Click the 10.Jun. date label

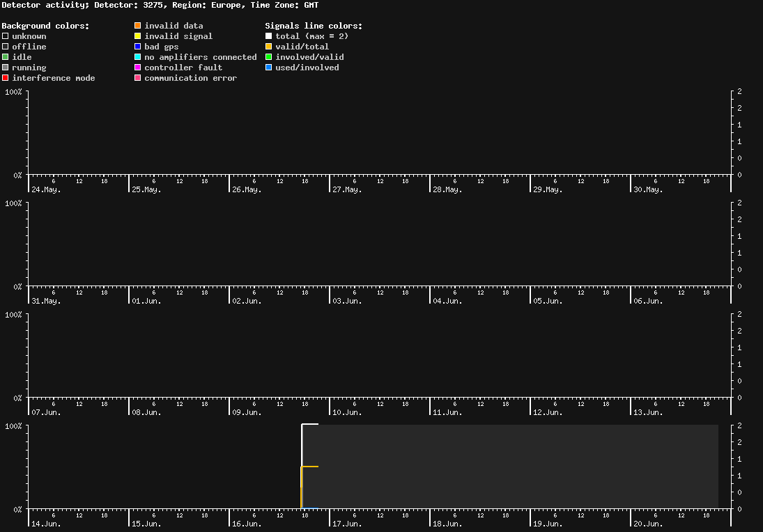pos(348,412)
